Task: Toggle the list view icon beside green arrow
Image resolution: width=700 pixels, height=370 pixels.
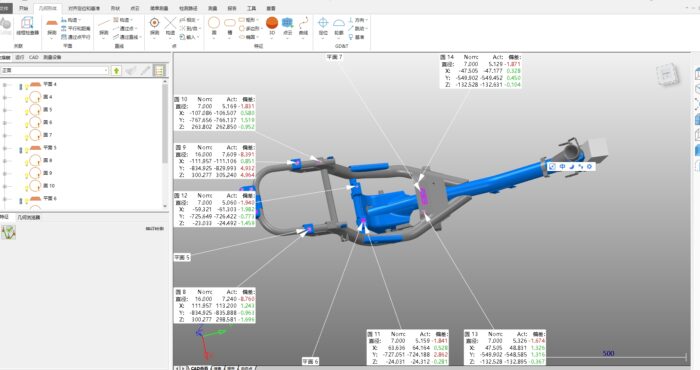Action: pos(158,71)
